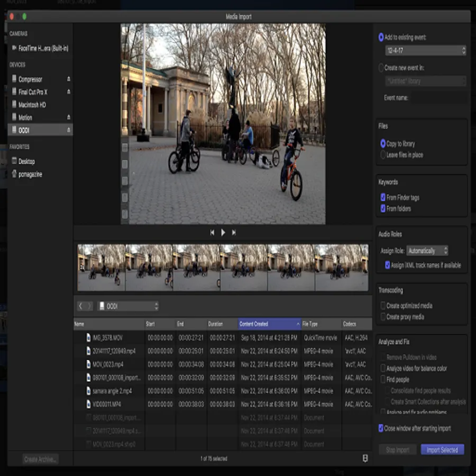Eject the OODI volume
The width and height of the screenshot is (476, 476).
coord(68,130)
